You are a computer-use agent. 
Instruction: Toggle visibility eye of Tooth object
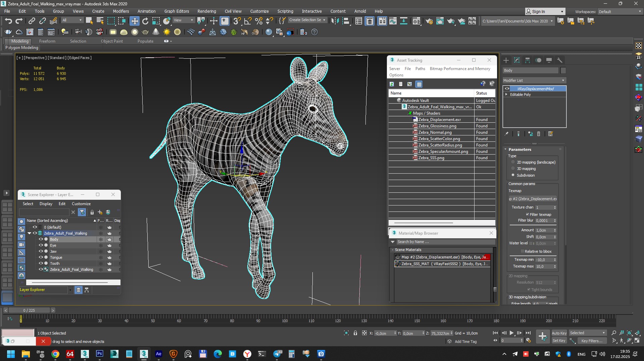click(x=41, y=263)
